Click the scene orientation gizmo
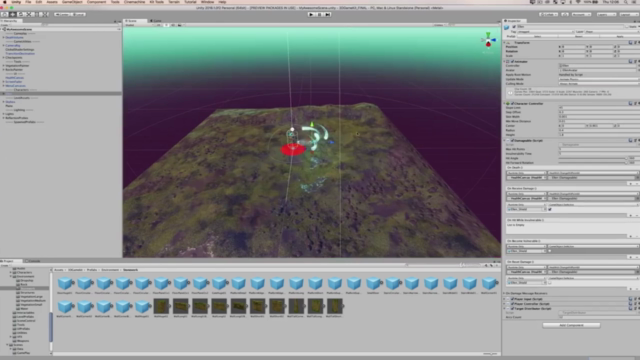Image resolution: width=640 pixels, height=360 pixels. [488, 41]
